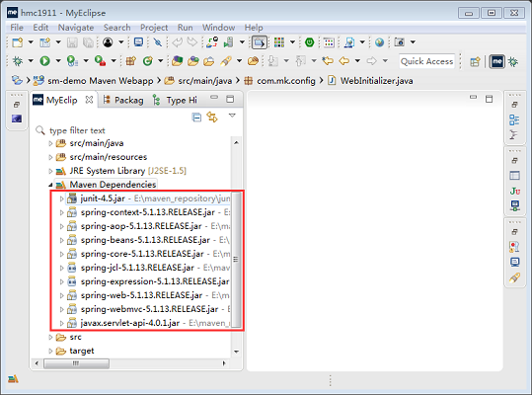
Task: Open the Navigate menu
Action: [x=76, y=28]
